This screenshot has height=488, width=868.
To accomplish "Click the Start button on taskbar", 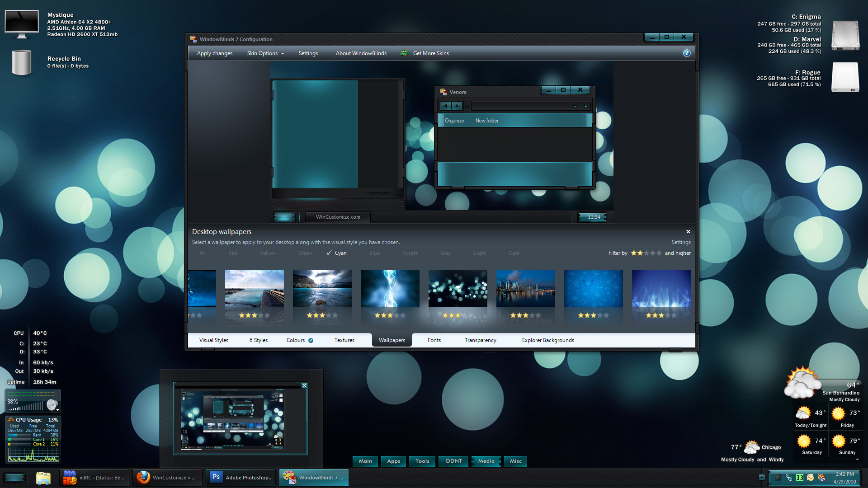I will point(14,478).
